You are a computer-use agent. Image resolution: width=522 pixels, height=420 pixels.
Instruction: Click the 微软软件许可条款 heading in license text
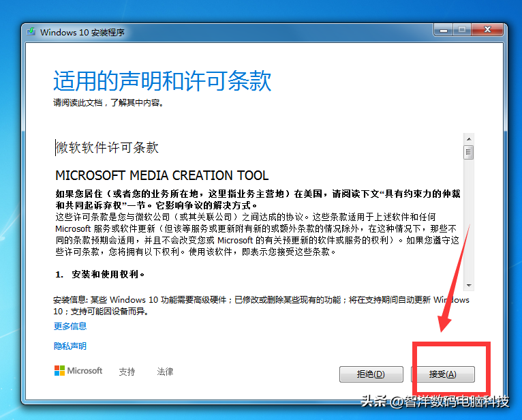click(x=107, y=147)
